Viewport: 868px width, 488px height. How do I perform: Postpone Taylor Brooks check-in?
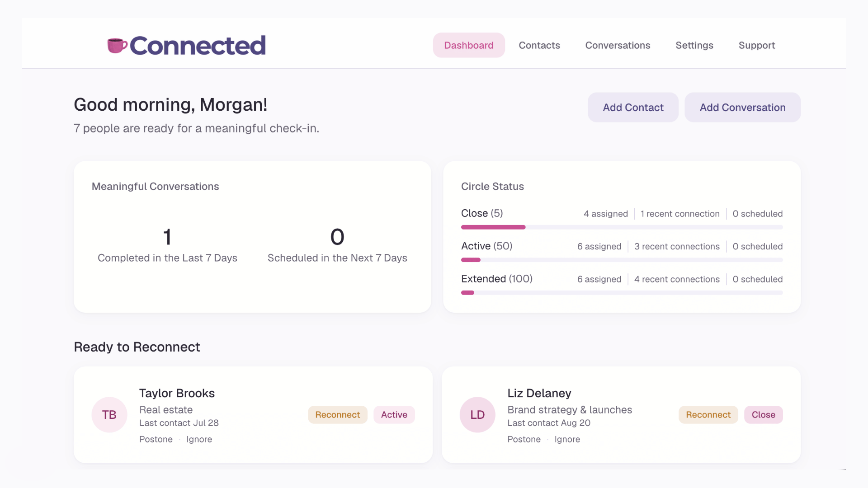pos(156,439)
